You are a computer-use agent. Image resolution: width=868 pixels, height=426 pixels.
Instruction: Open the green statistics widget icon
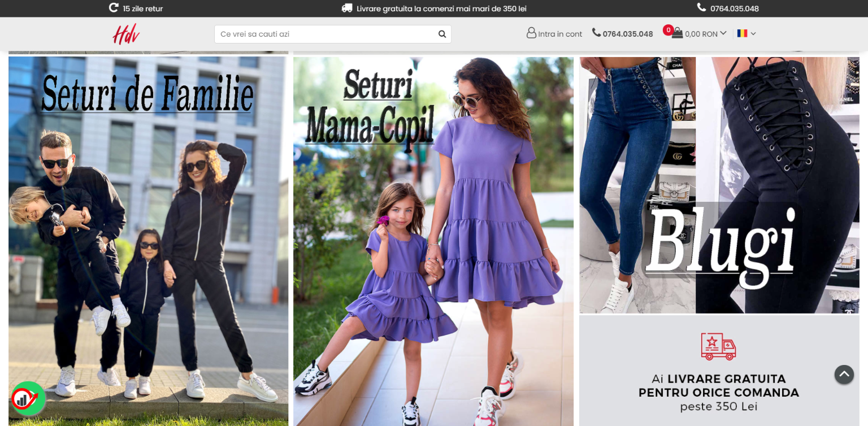pyautogui.click(x=28, y=398)
